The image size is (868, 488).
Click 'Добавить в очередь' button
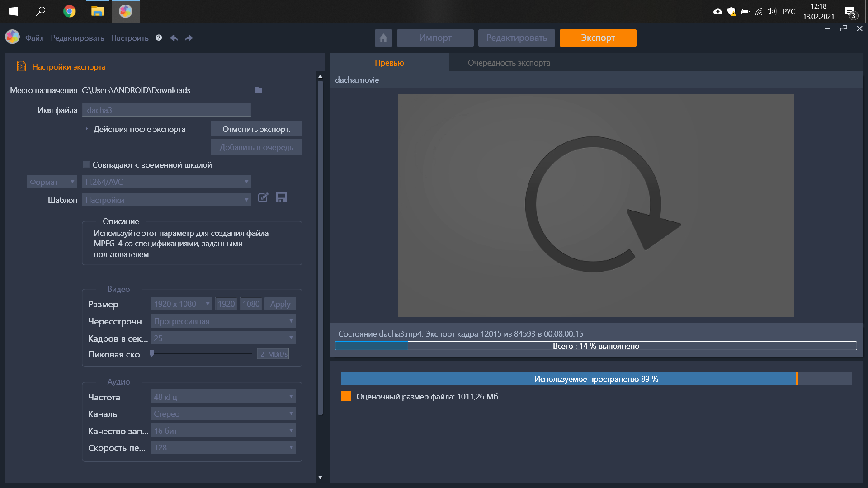pos(256,147)
